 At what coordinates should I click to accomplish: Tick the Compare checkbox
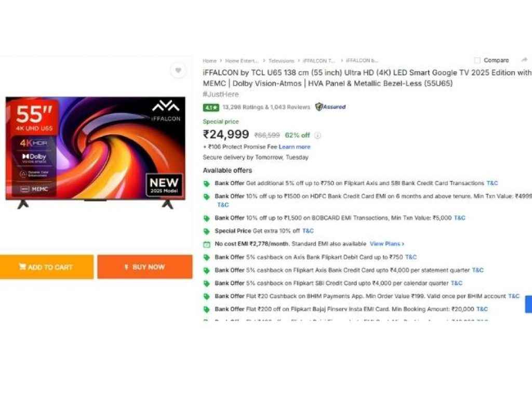coord(477,60)
